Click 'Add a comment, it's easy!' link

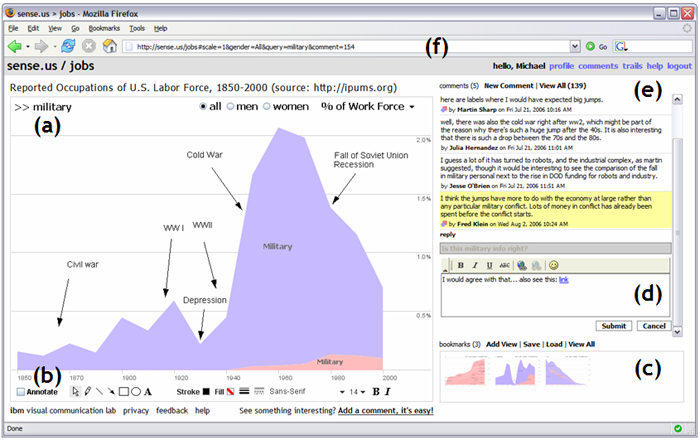click(386, 411)
